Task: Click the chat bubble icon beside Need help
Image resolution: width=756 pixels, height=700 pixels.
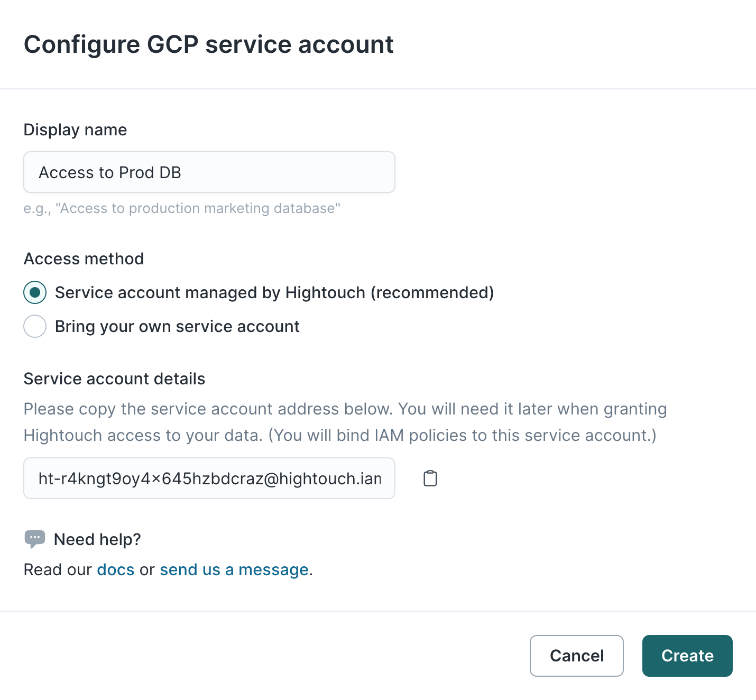Action: point(35,539)
